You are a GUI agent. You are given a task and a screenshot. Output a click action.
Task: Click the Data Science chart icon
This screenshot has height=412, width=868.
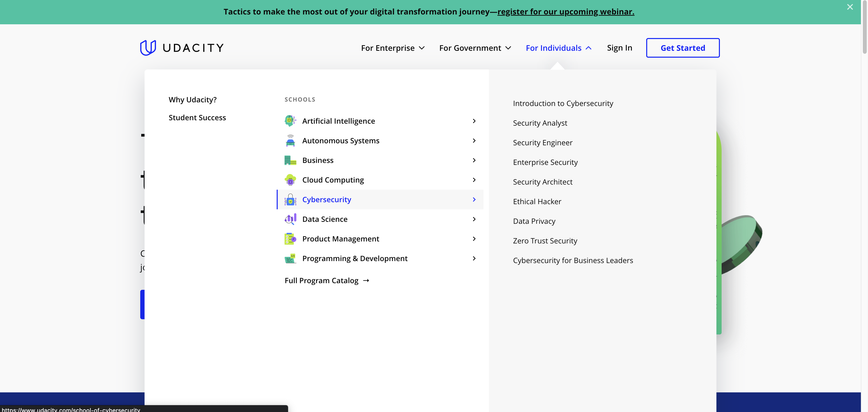coord(290,219)
